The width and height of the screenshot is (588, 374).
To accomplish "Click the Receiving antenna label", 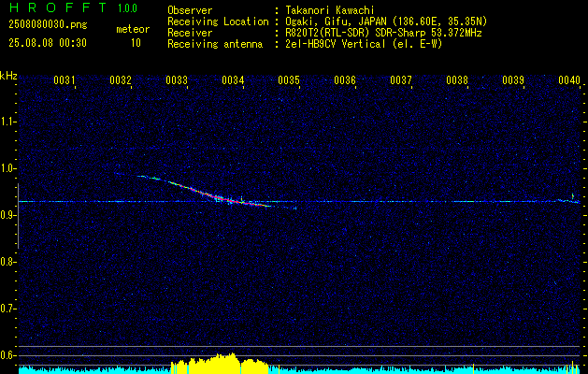I will click(x=215, y=44).
